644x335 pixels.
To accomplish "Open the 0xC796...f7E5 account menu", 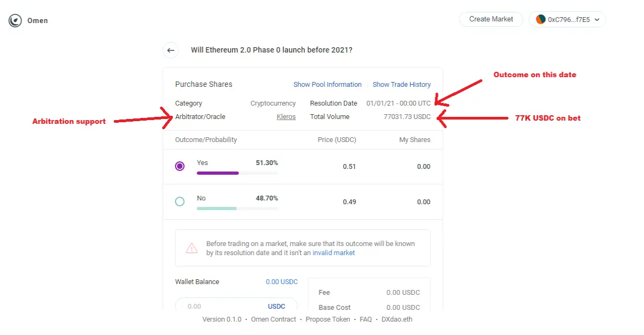I will pos(567,19).
